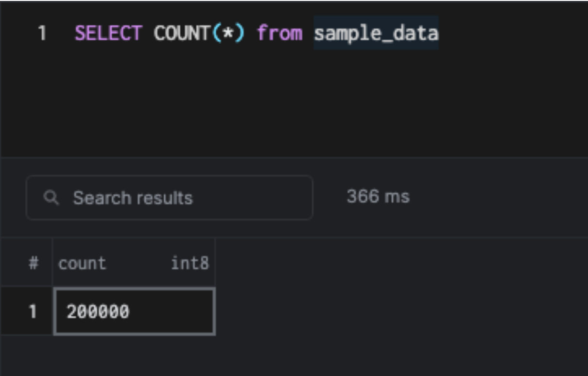
Task: Place cursor in the COUNT function name
Action: [x=180, y=33]
